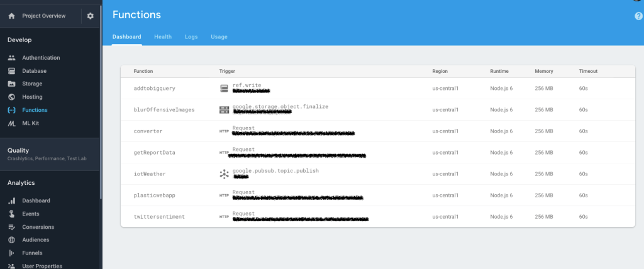Click ref.write trigger text

(247, 85)
